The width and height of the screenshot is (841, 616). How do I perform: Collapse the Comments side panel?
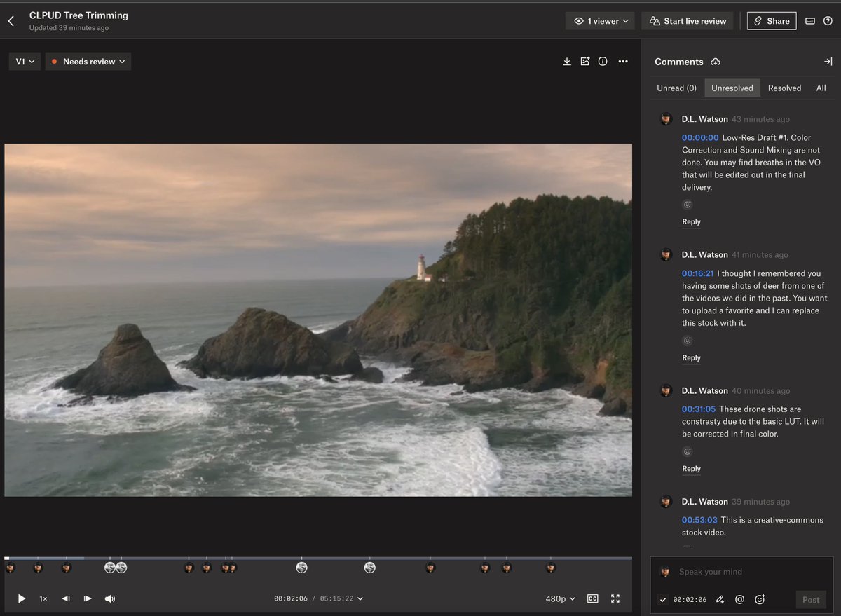(x=828, y=62)
